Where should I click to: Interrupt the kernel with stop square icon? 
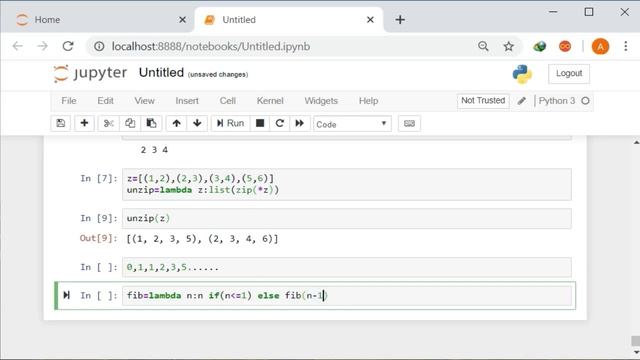[260, 123]
